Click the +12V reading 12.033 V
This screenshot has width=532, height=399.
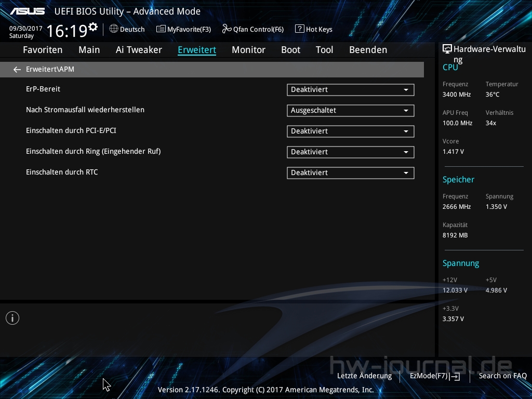pos(455,290)
